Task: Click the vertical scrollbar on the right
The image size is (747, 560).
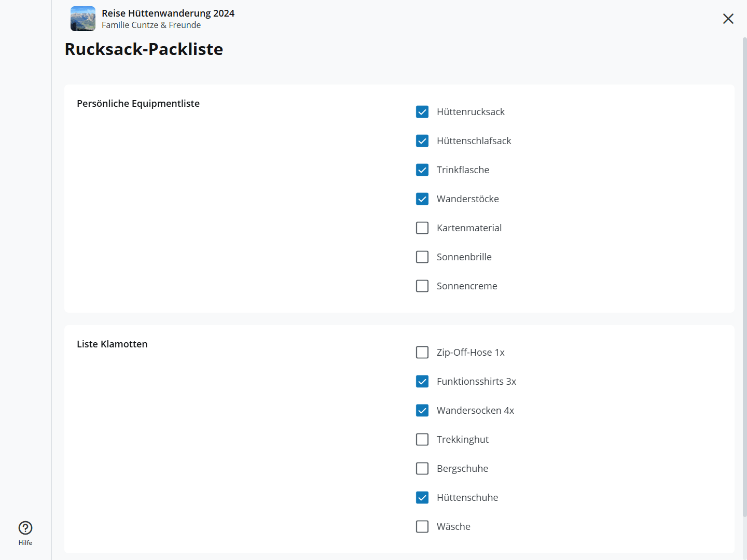Action: (744, 275)
